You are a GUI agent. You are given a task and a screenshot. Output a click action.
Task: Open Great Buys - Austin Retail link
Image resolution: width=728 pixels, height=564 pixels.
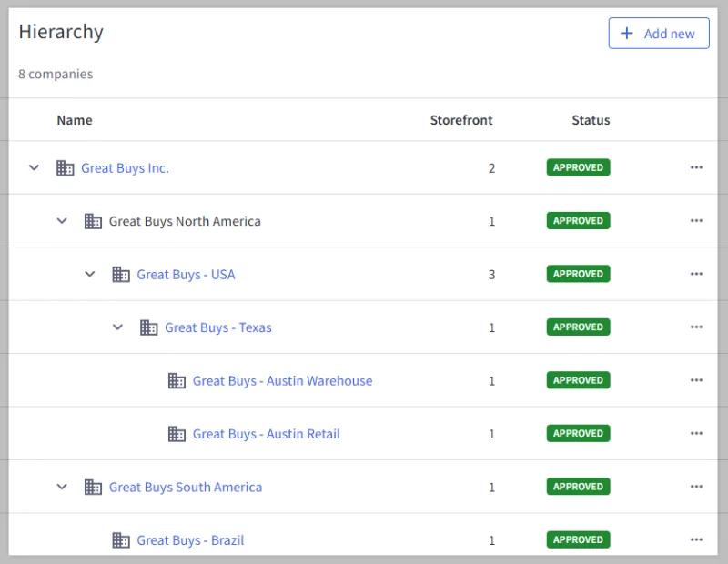pos(266,434)
